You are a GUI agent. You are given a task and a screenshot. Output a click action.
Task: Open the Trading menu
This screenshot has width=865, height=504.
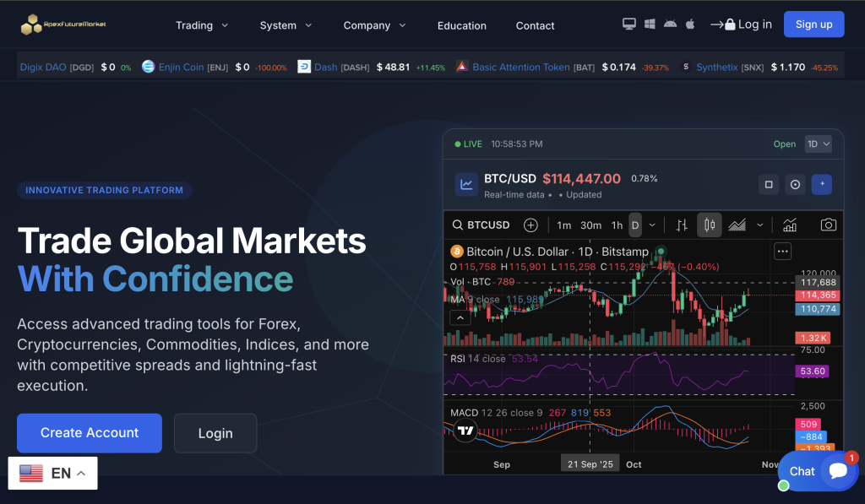(x=202, y=25)
